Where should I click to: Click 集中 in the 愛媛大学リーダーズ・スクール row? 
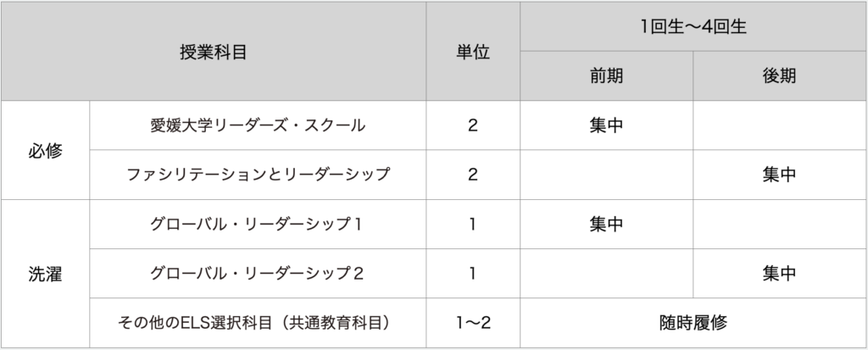point(606,125)
